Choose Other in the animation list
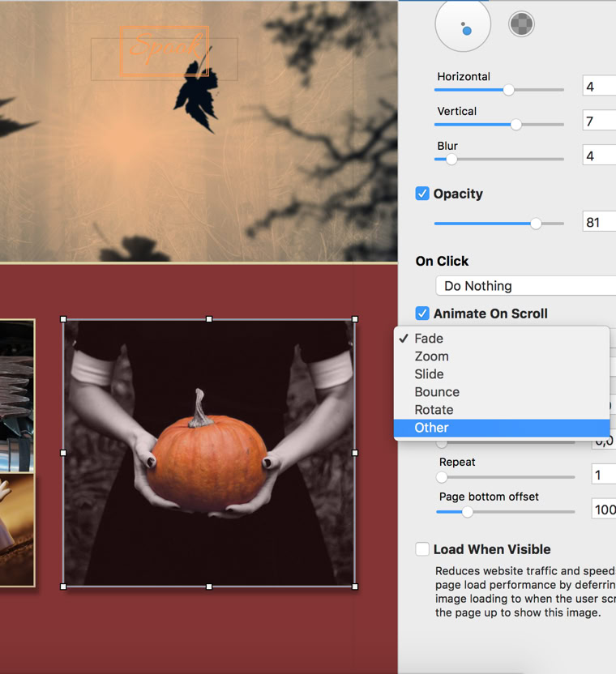This screenshot has height=674, width=616. [x=431, y=428]
